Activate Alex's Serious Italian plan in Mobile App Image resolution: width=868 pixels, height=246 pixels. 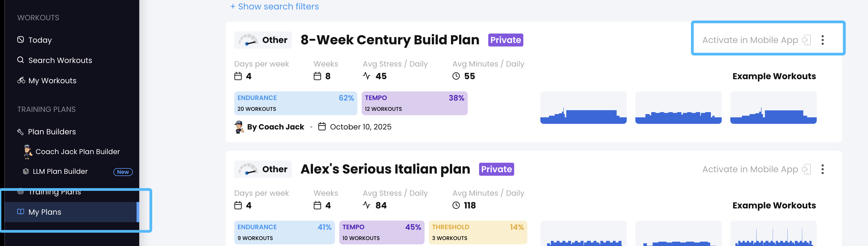pos(750,169)
